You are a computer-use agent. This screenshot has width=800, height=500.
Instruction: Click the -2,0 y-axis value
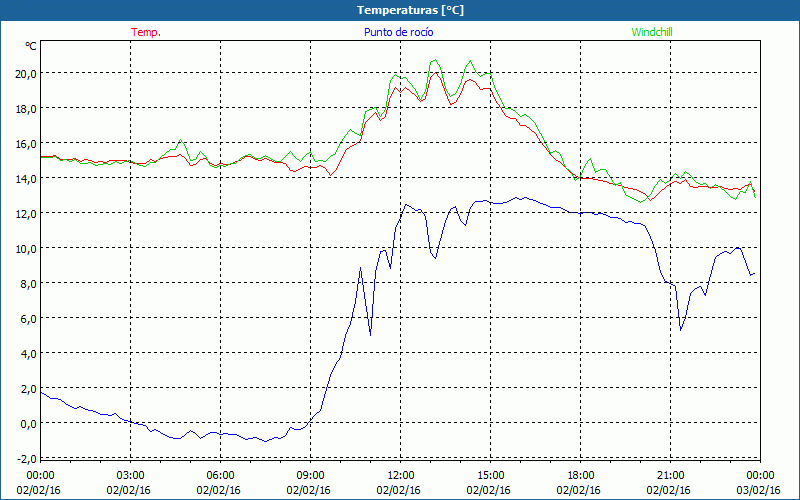(27, 459)
